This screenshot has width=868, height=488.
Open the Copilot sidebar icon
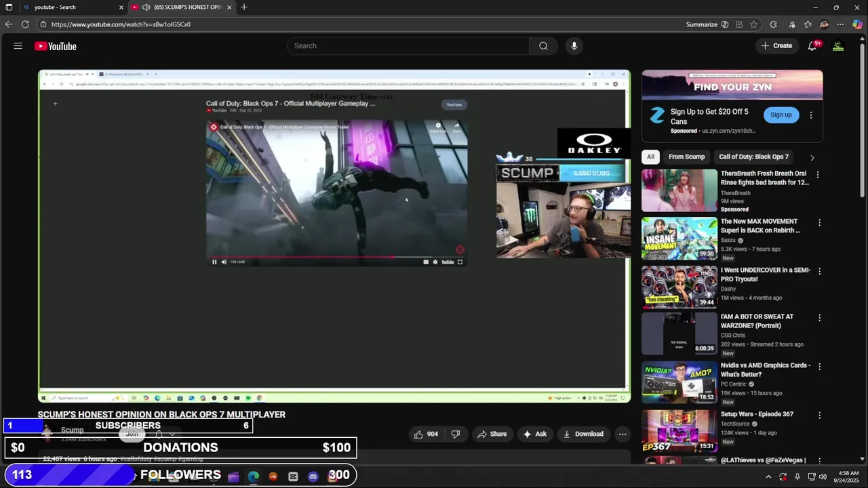(x=857, y=24)
